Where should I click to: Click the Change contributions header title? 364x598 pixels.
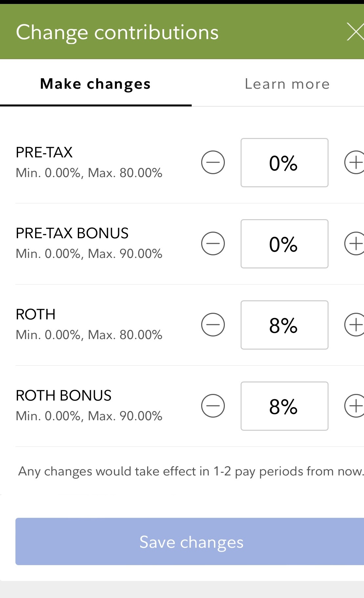[117, 33]
